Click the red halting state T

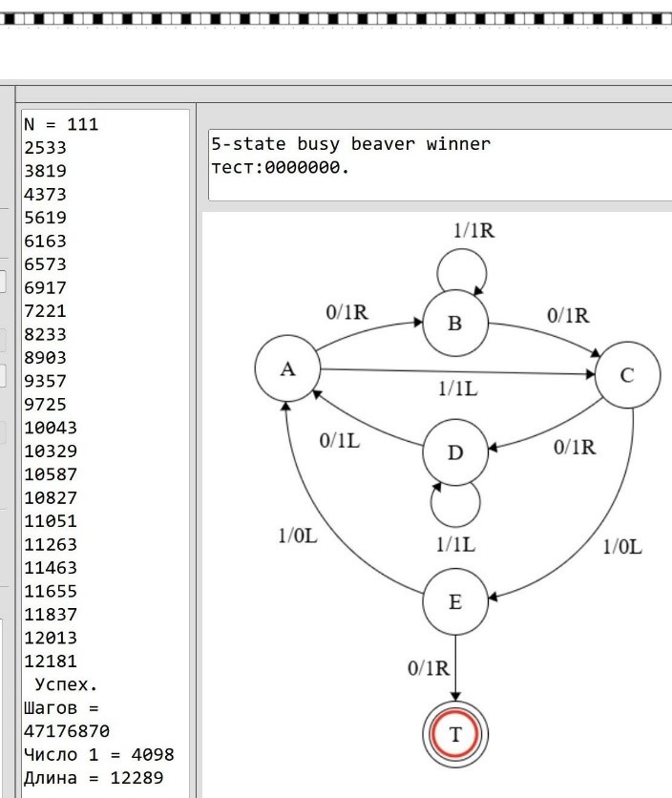click(x=455, y=734)
